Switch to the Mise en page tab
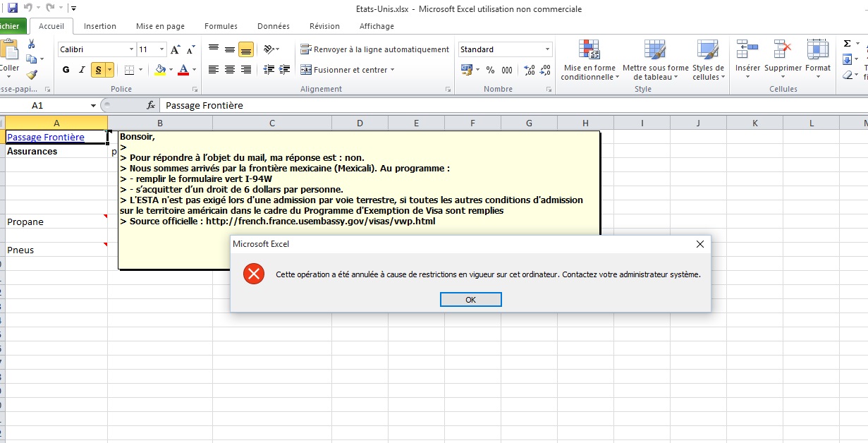The image size is (868, 443). click(x=160, y=26)
